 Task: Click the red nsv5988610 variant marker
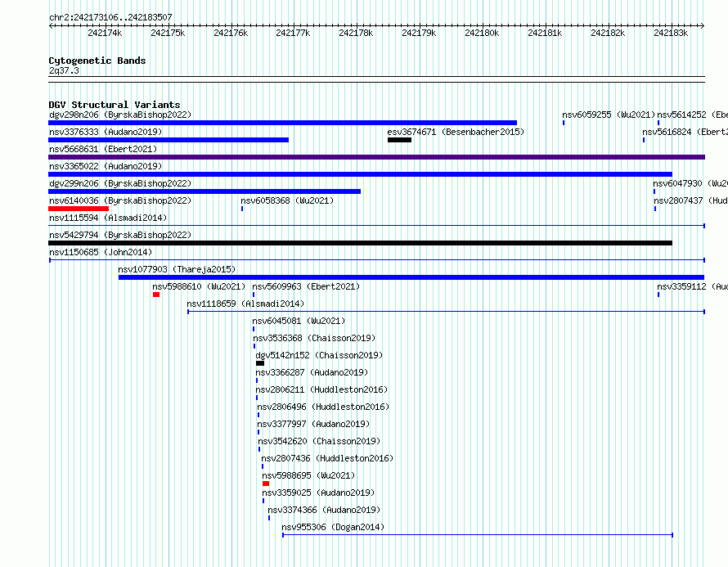(156, 295)
